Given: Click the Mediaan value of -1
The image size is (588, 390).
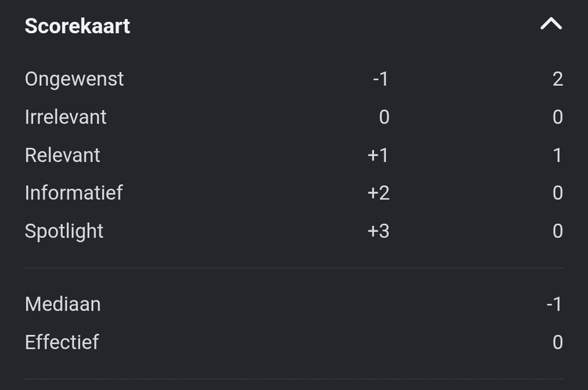Looking at the screenshot, I should (554, 304).
